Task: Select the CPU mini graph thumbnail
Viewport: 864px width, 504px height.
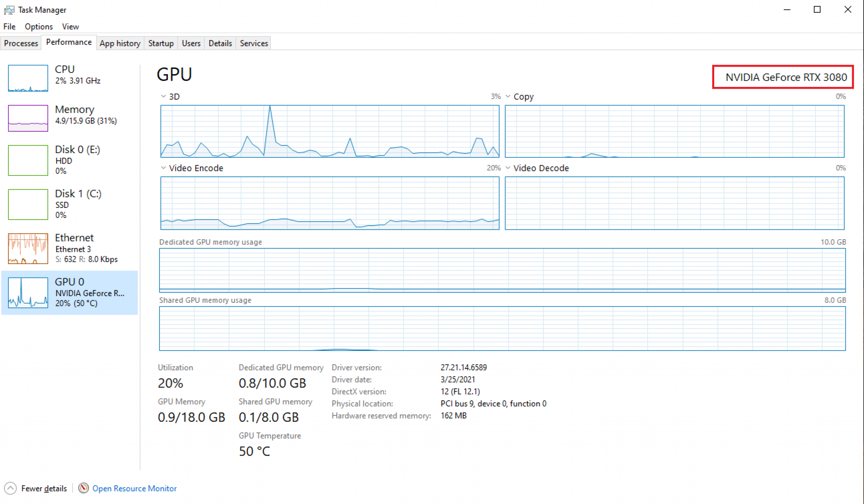Action: [28, 78]
